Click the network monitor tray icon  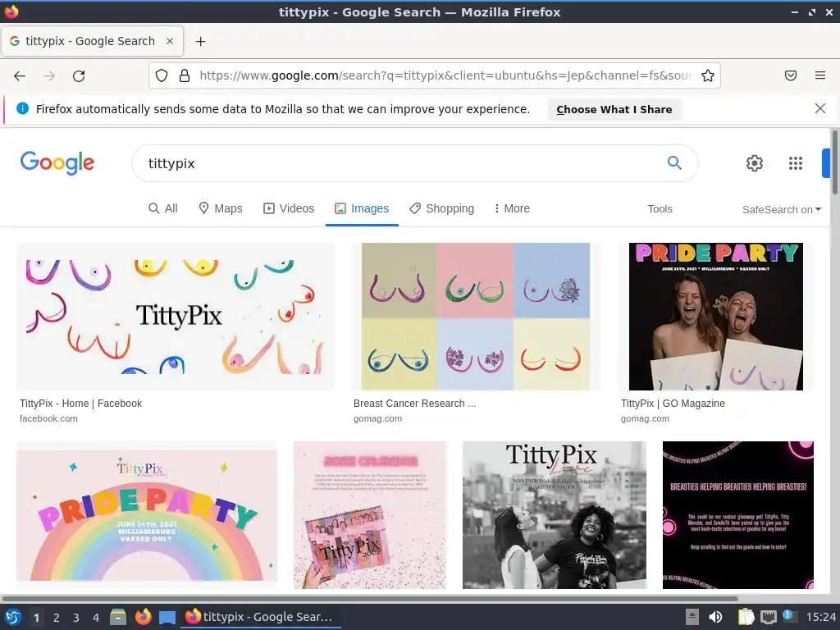coord(768,617)
